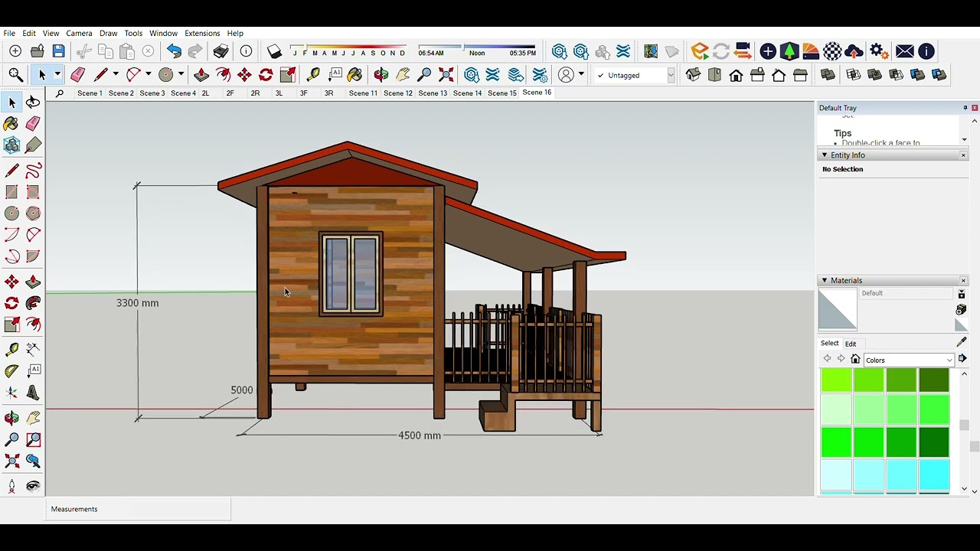Open the File menu
The width and height of the screenshot is (980, 551).
pyautogui.click(x=9, y=33)
